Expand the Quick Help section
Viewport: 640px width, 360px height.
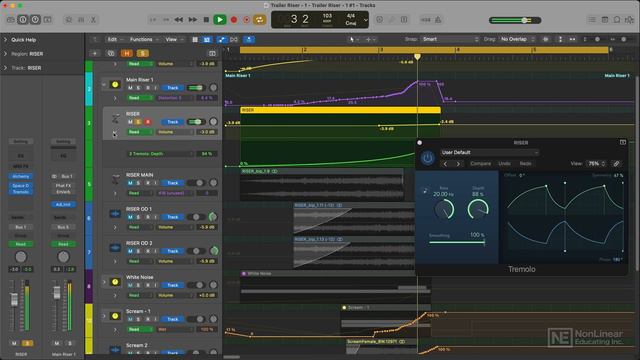coord(5,40)
